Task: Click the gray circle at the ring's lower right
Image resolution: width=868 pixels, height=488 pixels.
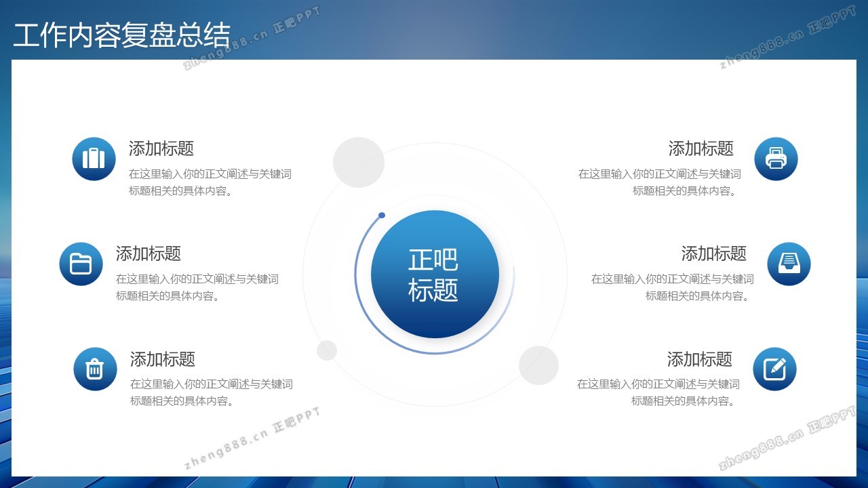Action: tap(538, 365)
